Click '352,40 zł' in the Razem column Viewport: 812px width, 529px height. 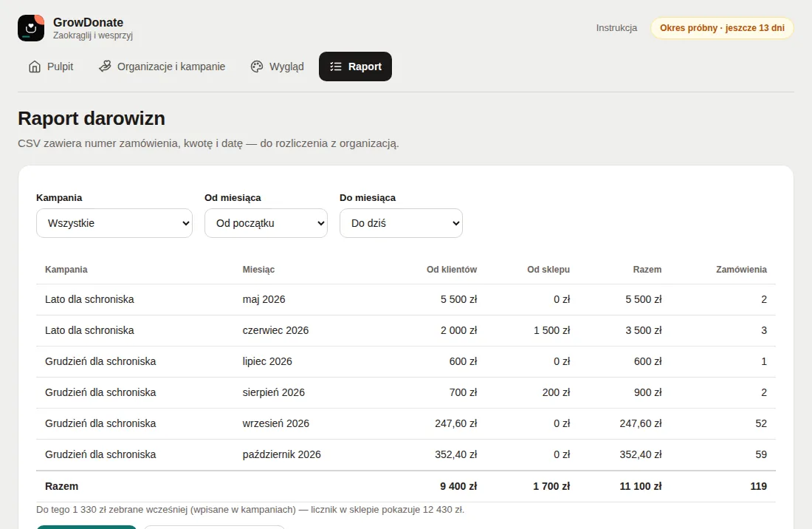pos(641,455)
